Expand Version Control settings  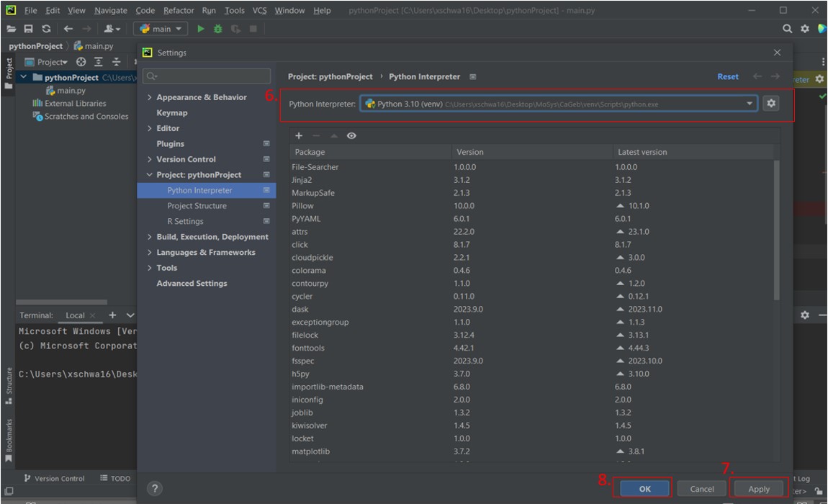coord(150,159)
